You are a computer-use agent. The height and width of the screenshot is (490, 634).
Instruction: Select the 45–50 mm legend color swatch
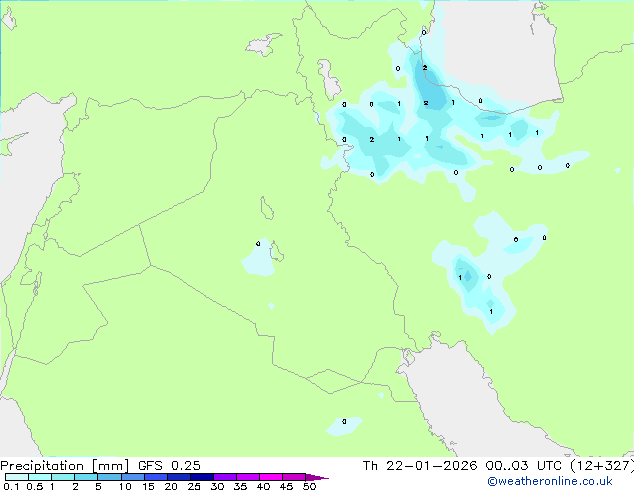pyautogui.click(x=294, y=477)
